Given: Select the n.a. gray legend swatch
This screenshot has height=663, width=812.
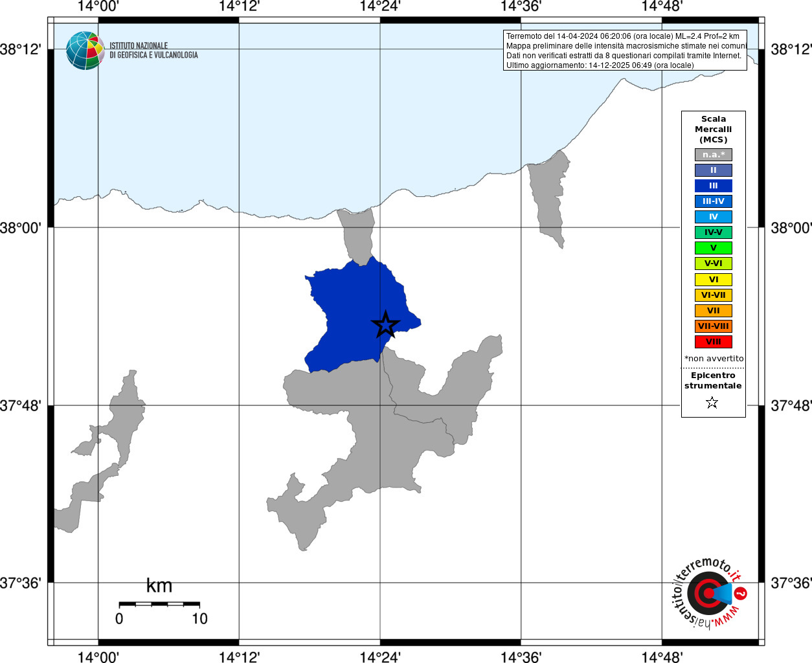Looking at the screenshot, I should point(714,155).
